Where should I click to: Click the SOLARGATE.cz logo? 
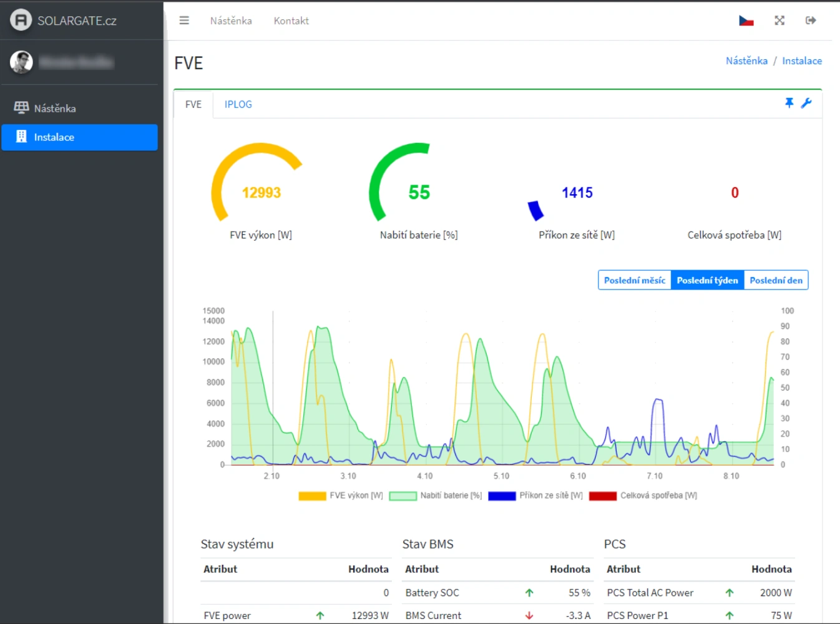64,21
